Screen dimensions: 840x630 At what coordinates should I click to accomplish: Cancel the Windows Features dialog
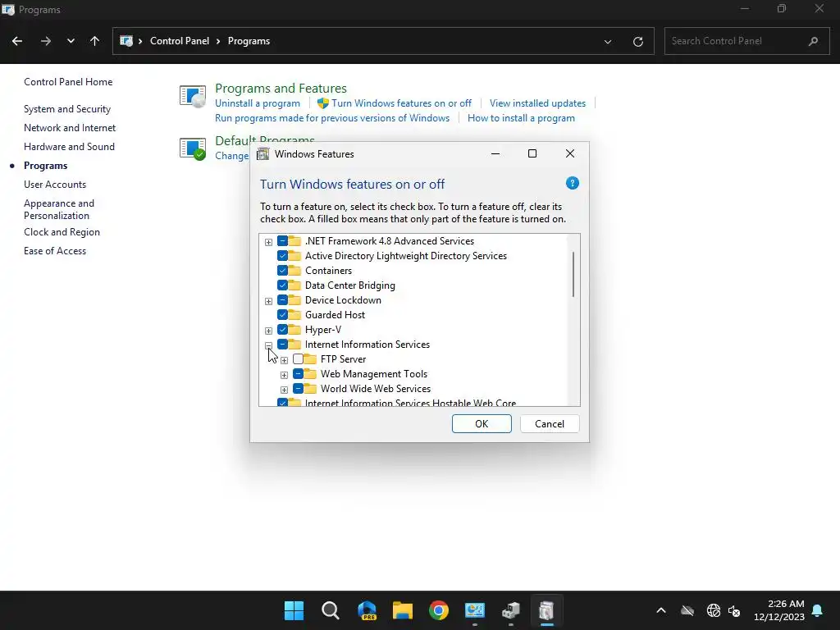tap(550, 424)
